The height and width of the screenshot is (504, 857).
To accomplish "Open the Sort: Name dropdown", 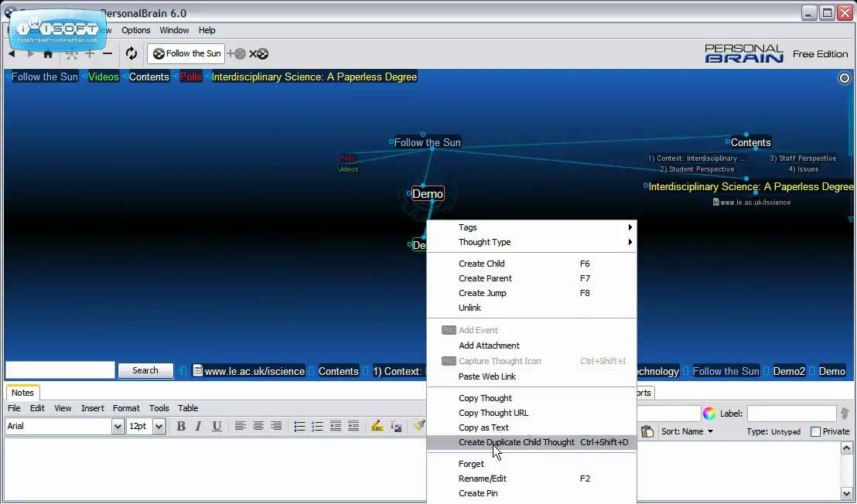I will [688, 431].
